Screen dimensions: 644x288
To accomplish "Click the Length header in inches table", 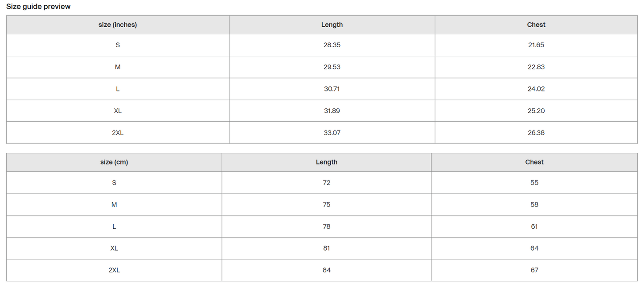I will tap(332, 25).
